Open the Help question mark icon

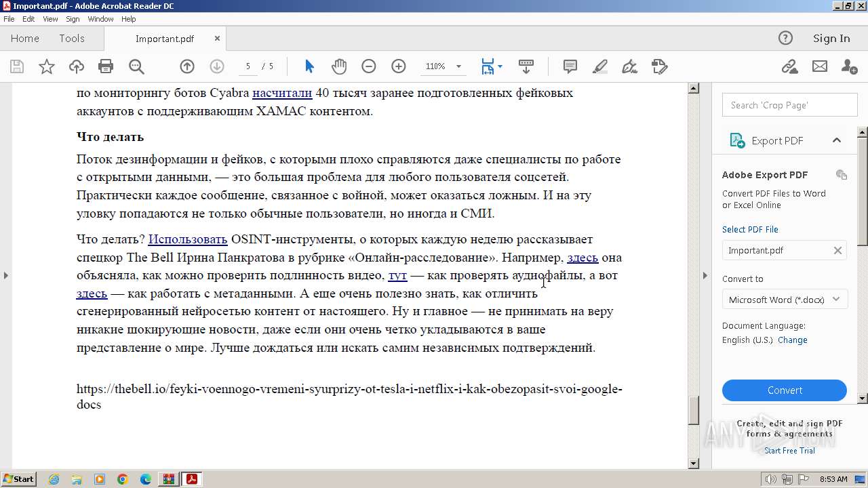[x=785, y=38]
